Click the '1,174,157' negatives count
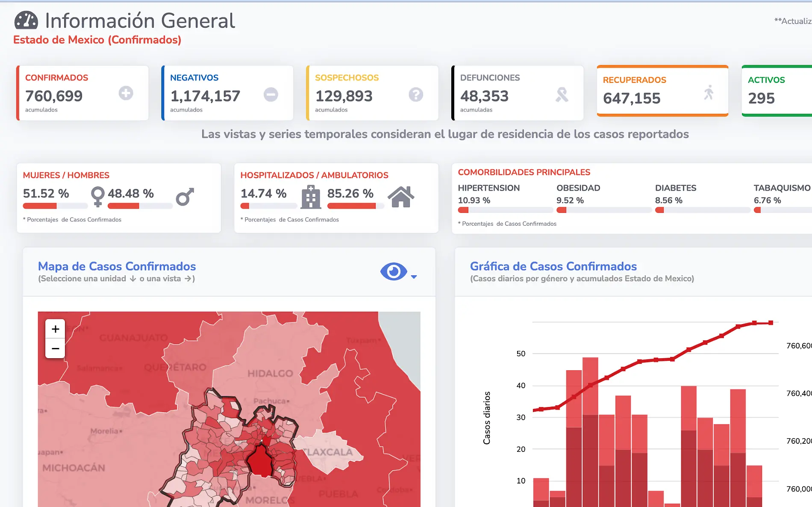The image size is (812, 507). 205,96
